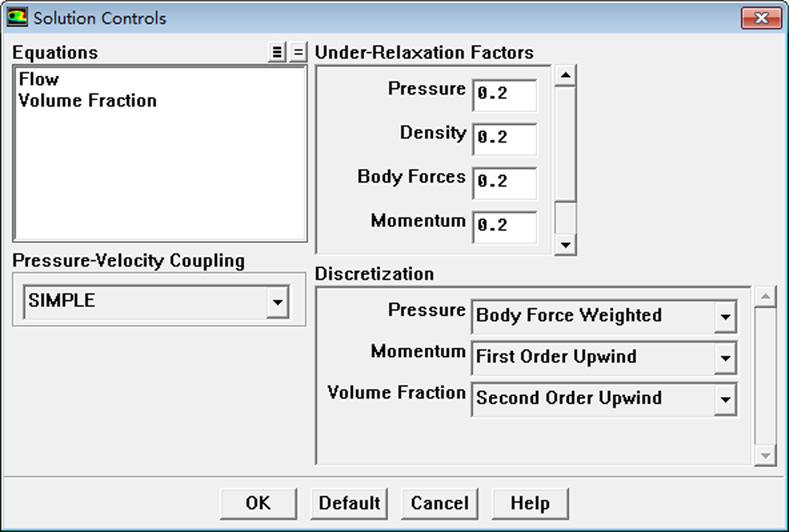
Task: Click the Body Forces under-relaxation field
Action: (504, 182)
